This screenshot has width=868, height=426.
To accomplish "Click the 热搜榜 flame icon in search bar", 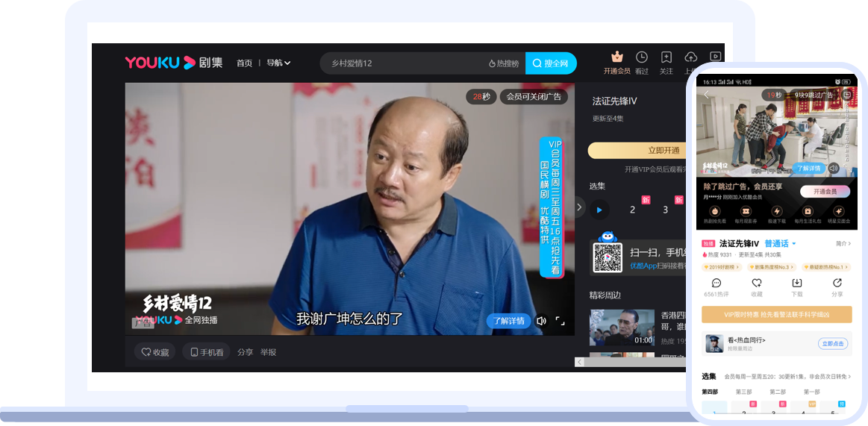I will 492,63.
